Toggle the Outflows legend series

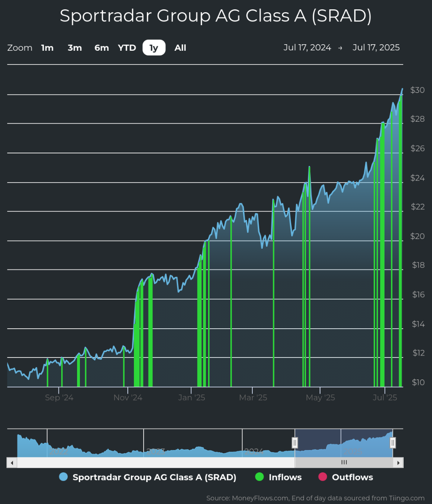coord(346,477)
